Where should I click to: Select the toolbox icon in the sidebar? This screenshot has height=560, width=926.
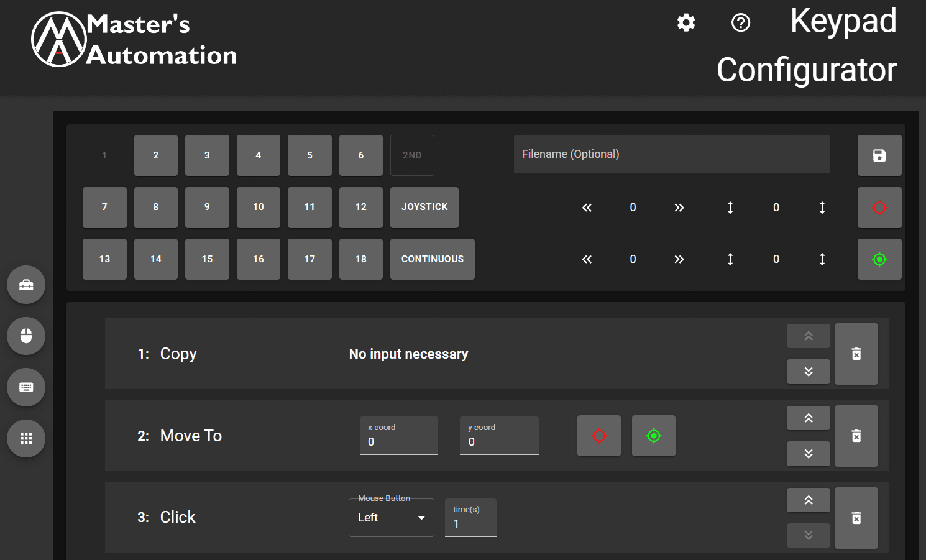point(25,285)
